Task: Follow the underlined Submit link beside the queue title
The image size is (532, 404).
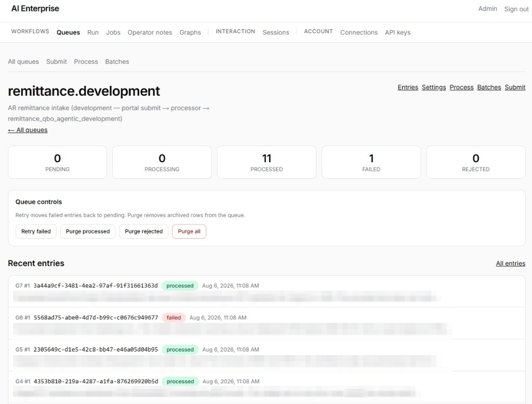Action: (515, 87)
